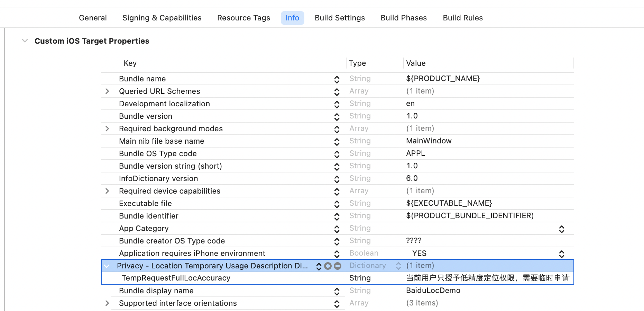Open App Category value dropdown
This screenshot has width=644, height=311.
(x=561, y=229)
